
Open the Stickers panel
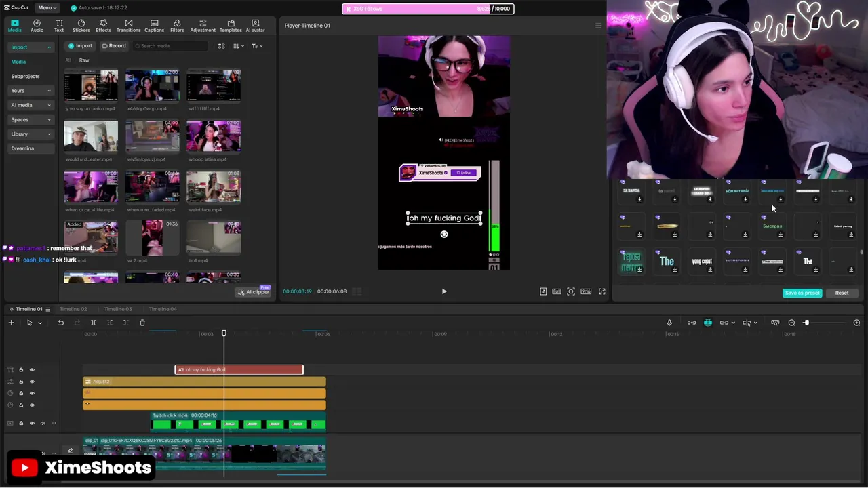coord(81,26)
